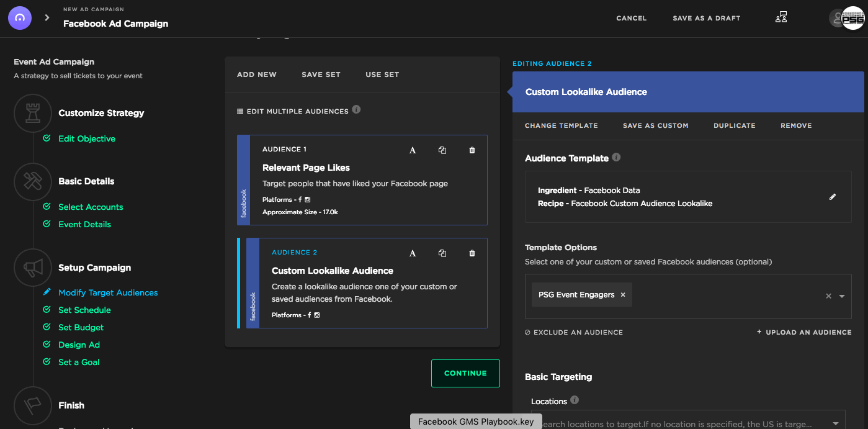868x429 pixels.
Task: Open the custom audience dropdown arrow
Action: [x=842, y=296]
